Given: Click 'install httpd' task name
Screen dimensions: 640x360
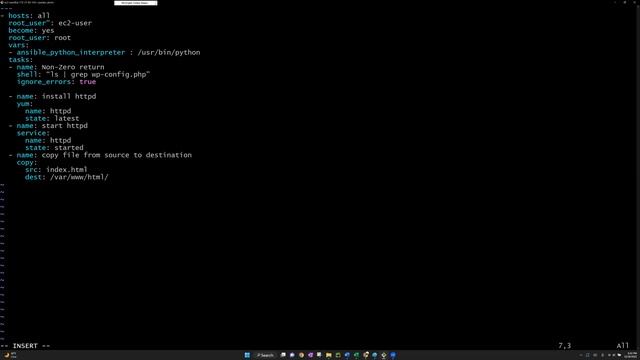Looking at the screenshot, I should [x=69, y=96].
